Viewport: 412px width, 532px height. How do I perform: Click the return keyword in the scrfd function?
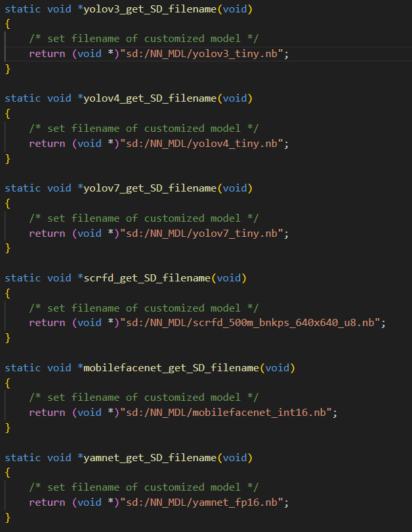[x=47, y=323]
